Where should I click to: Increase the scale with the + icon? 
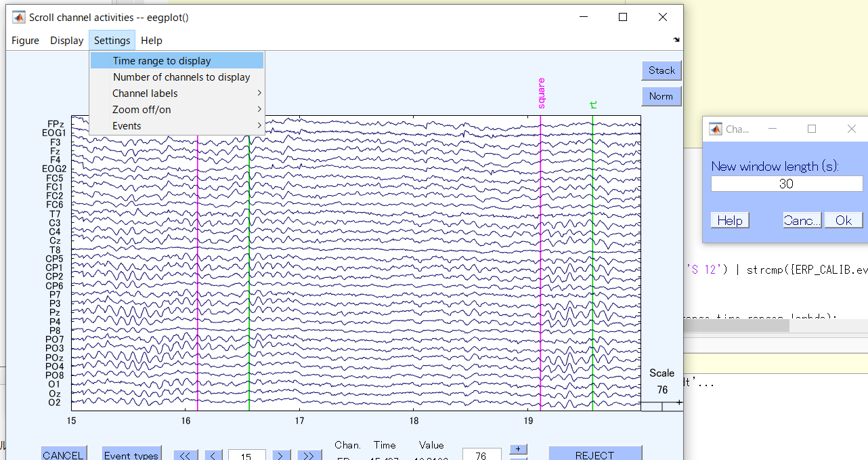tap(519, 448)
